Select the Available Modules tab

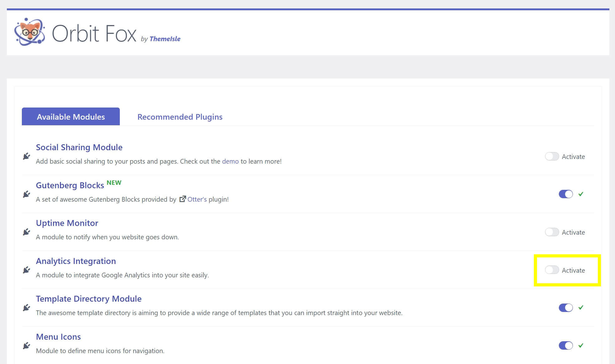(71, 117)
